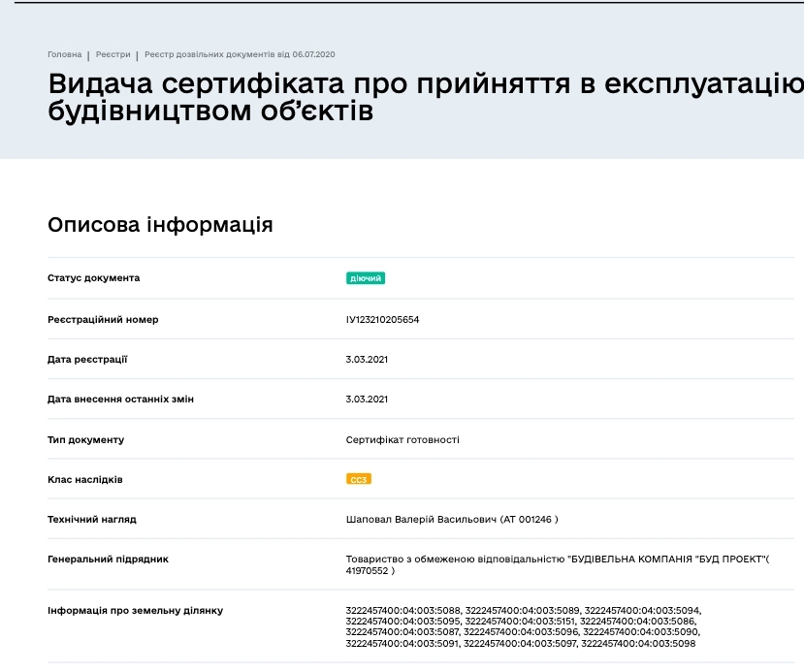Click land parcel number 3222457400:04:003:5098
This screenshot has height=672, width=804.
point(638,643)
